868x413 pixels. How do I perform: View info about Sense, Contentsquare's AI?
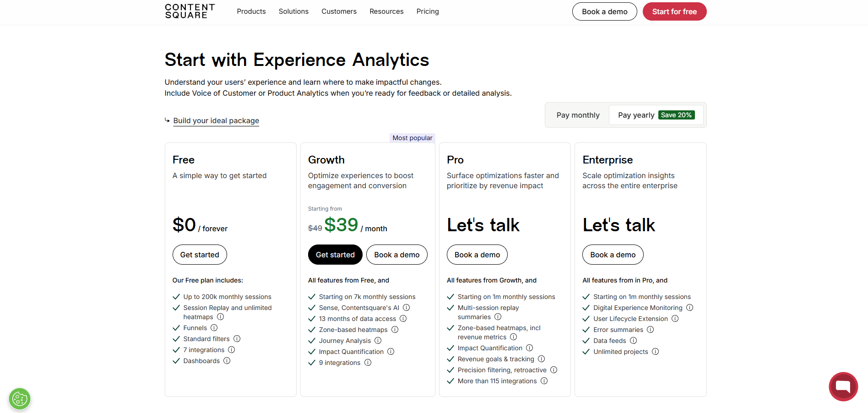(407, 308)
